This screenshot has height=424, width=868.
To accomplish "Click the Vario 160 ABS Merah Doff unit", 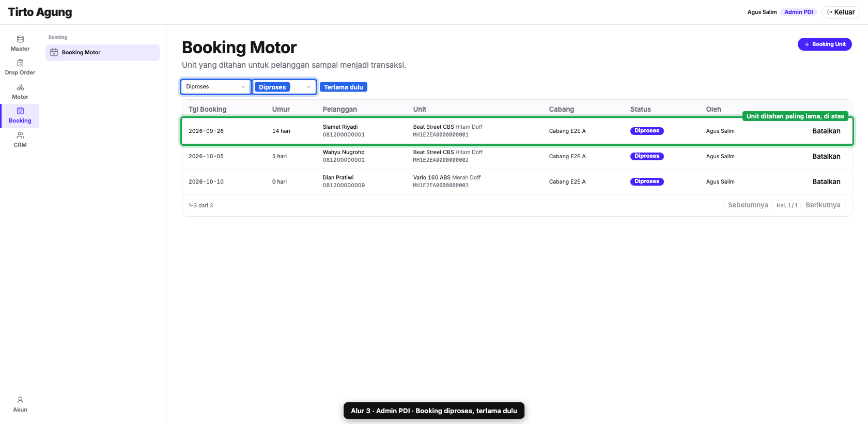I will click(x=447, y=177).
